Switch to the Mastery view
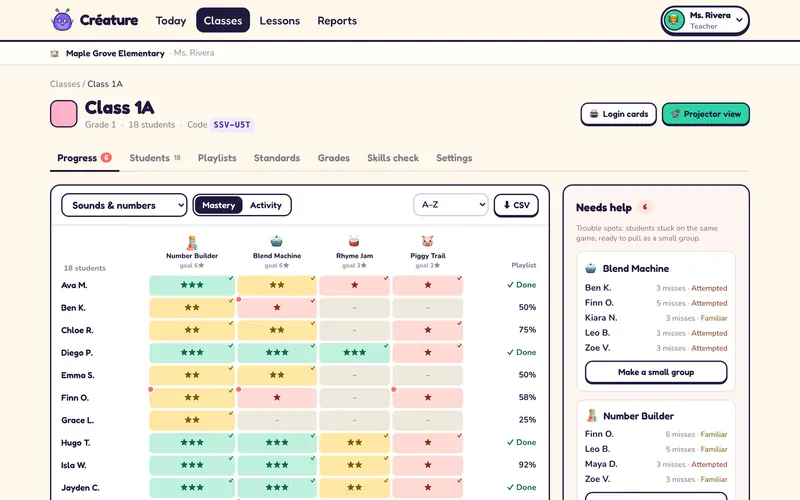800x500 pixels. (x=218, y=205)
